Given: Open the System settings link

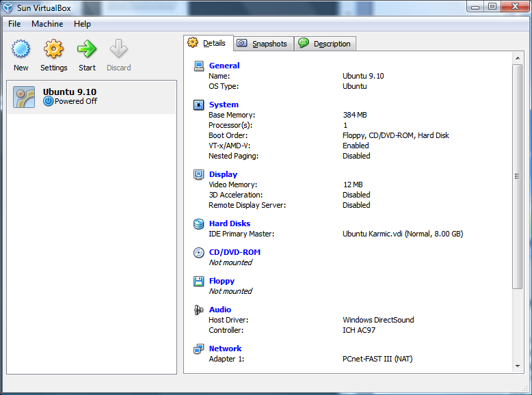Looking at the screenshot, I should pos(224,105).
